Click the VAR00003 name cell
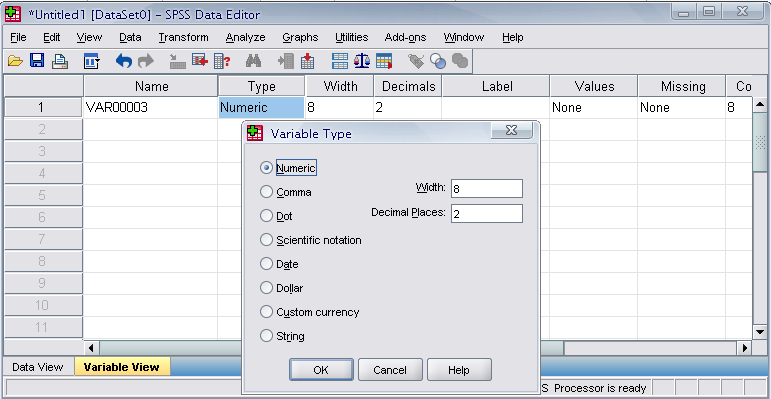 click(151, 108)
